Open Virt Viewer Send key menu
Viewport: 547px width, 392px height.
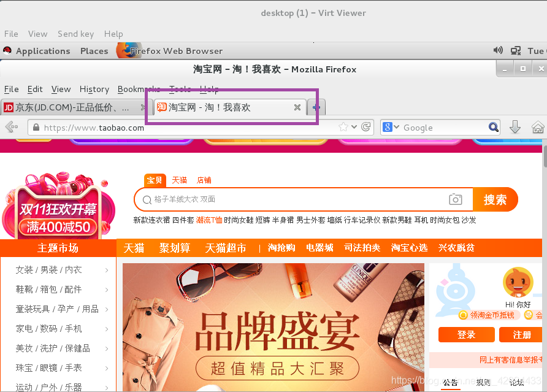(75, 34)
